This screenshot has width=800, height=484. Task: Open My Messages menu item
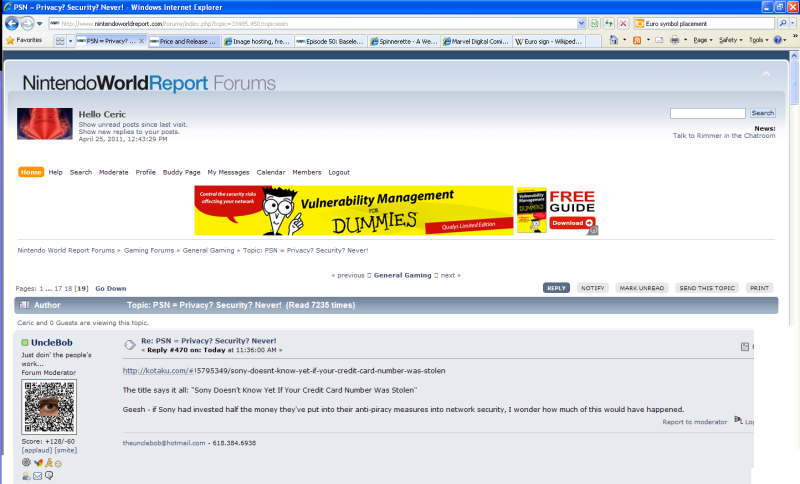click(x=228, y=172)
